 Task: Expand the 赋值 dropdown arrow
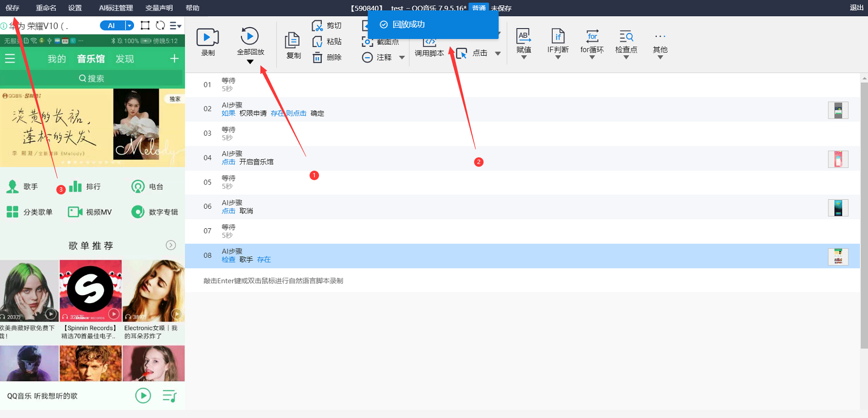pyautogui.click(x=524, y=58)
